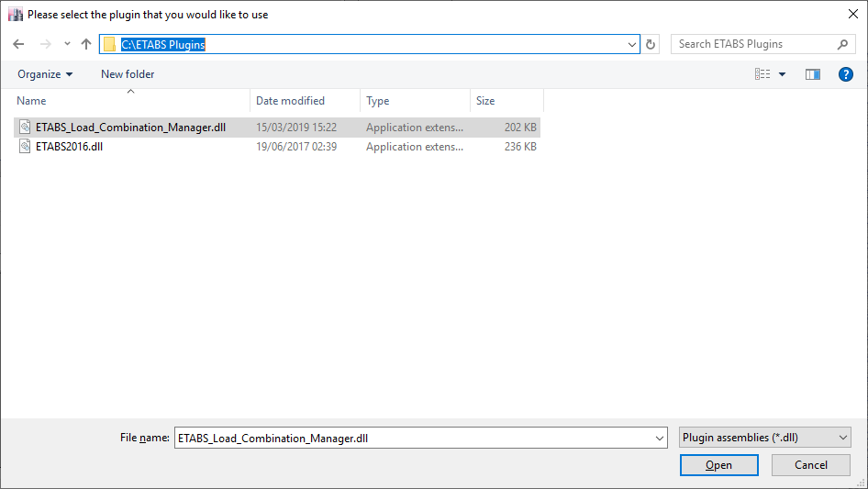868x489 pixels.
Task: Go up one folder level
Action: [86, 44]
